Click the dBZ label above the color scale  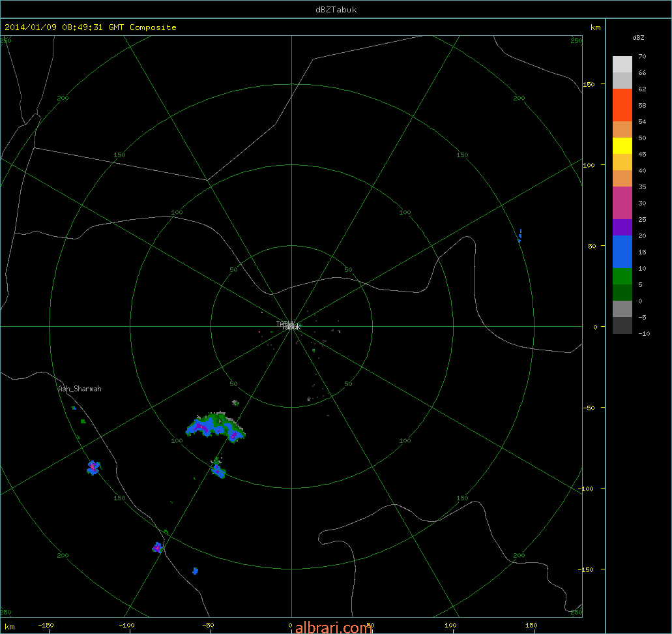click(x=638, y=37)
